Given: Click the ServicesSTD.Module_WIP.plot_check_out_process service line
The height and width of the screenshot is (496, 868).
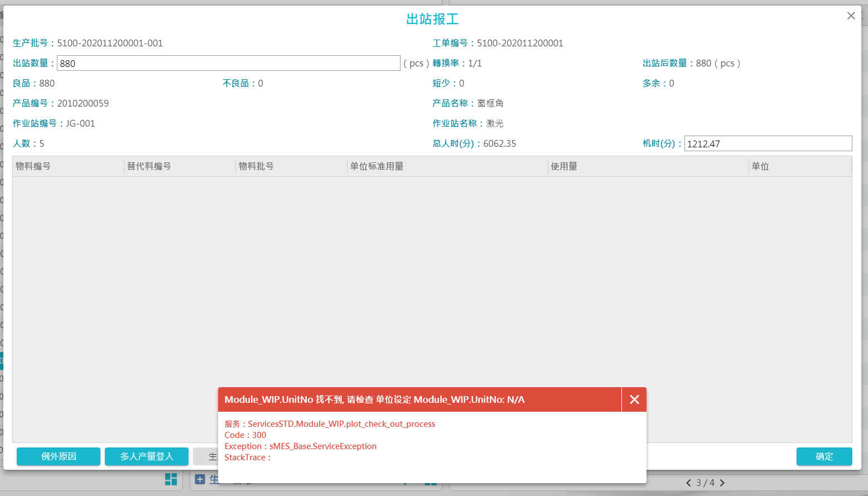Looking at the screenshot, I should pyautogui.click(x=330, y=424).
